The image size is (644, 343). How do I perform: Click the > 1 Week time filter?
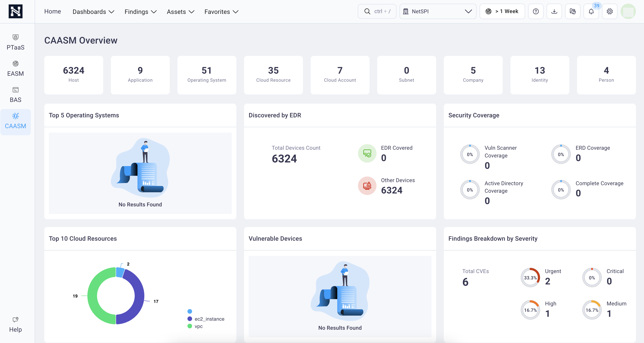(502, 12)
